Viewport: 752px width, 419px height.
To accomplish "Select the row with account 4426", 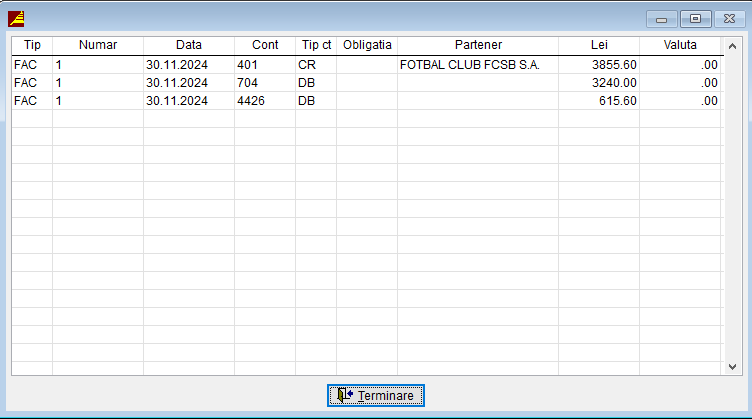I will click(x=251, y=101).
